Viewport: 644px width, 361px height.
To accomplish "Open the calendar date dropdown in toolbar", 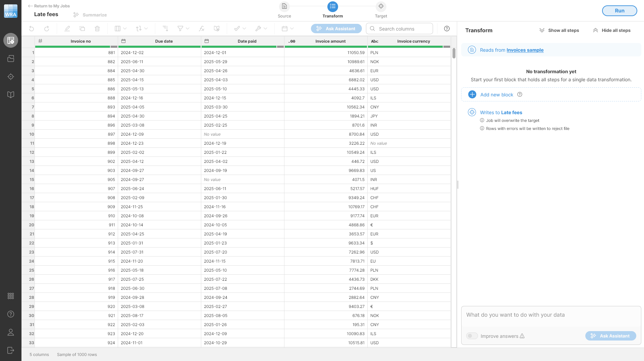I will (287, 29).
